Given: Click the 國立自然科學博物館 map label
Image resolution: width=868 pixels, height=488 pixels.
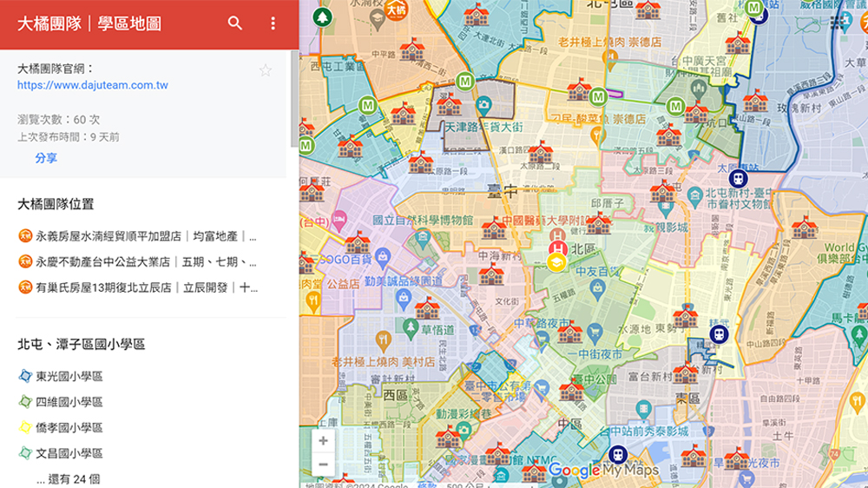Looking at the screenshot, I should (x=423, y=221).
